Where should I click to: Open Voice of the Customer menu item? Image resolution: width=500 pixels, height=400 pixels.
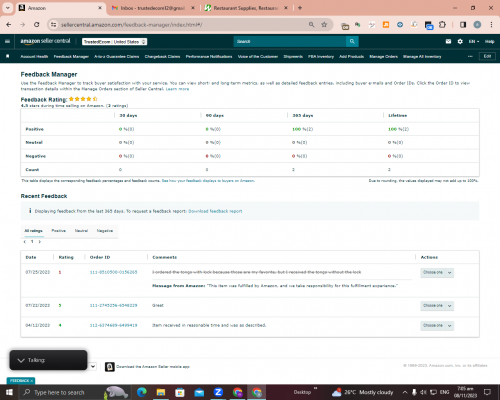point(258,56)
